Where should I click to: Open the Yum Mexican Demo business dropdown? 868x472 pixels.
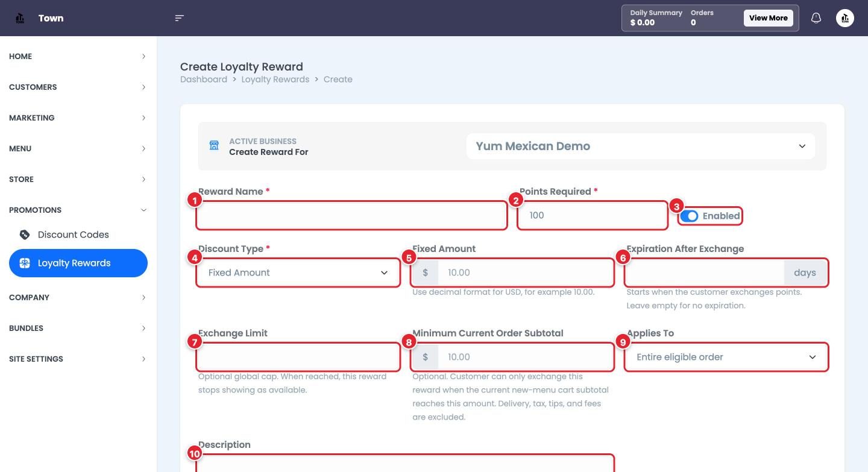pyautogui.click(x=640, y=146)
